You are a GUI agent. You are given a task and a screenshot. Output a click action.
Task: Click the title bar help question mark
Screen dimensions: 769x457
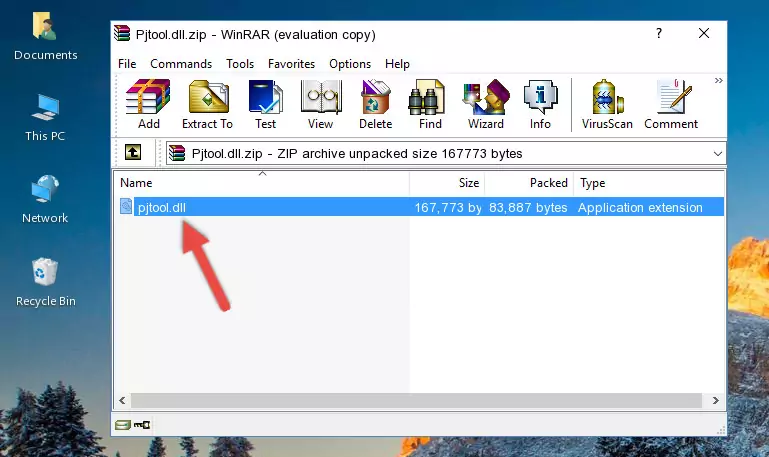click(x=659, y=33)
